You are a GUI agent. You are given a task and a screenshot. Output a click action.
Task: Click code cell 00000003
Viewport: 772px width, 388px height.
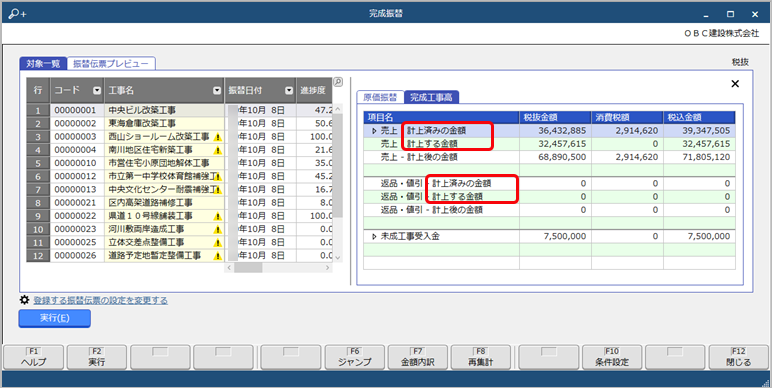[x=76, y=137]
